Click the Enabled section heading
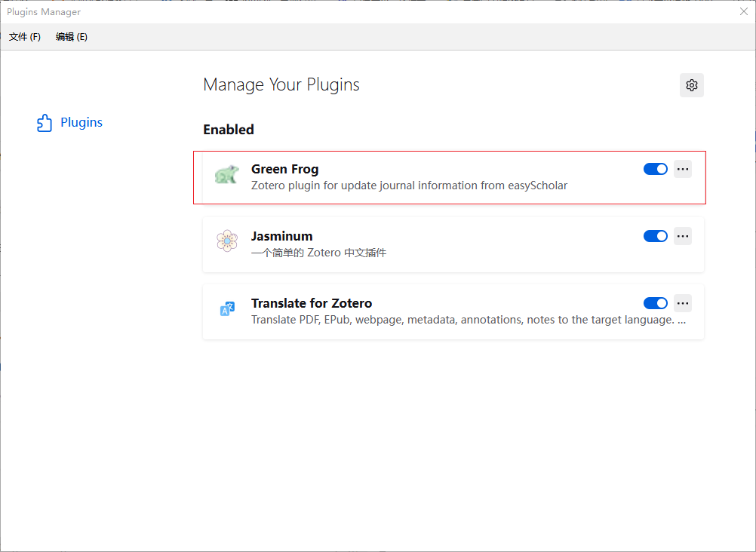Image resolution: width=756 pixels, height=552 pixels. click(229, 129)
